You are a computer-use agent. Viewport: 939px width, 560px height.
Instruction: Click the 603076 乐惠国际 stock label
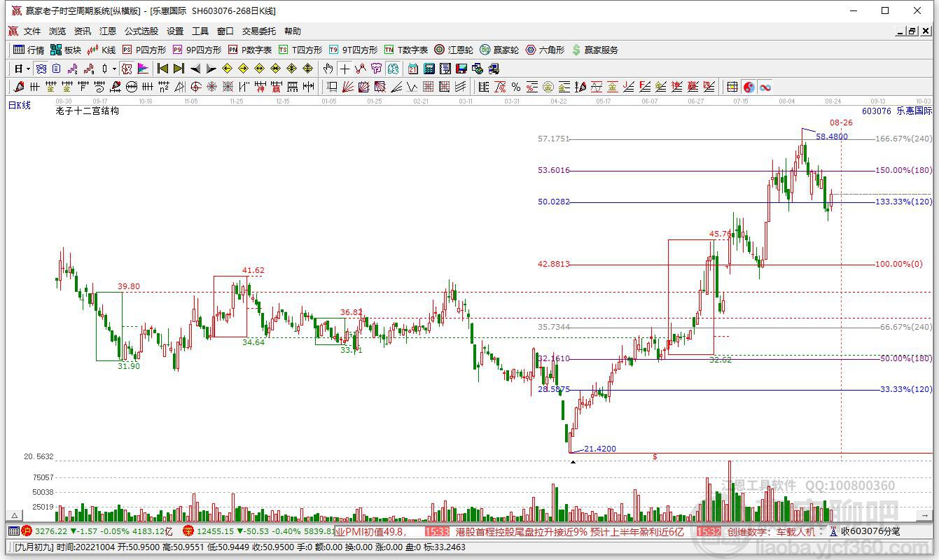[x=897, y=111]
